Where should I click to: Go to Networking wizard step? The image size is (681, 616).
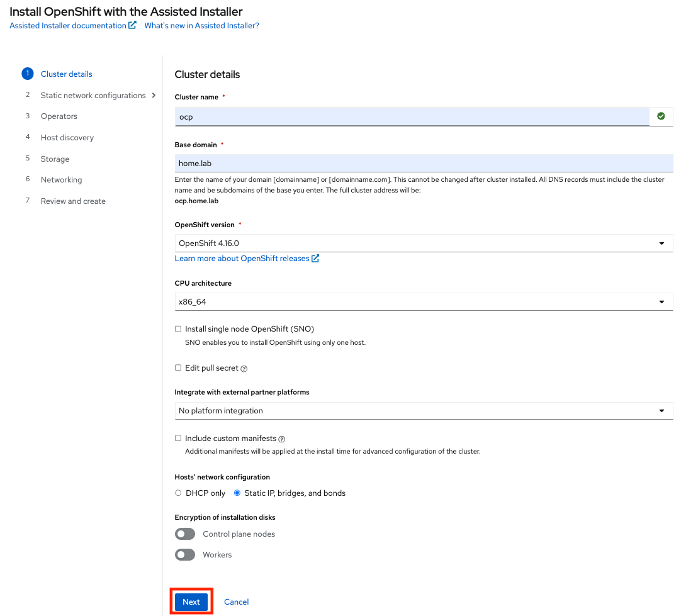61,180
